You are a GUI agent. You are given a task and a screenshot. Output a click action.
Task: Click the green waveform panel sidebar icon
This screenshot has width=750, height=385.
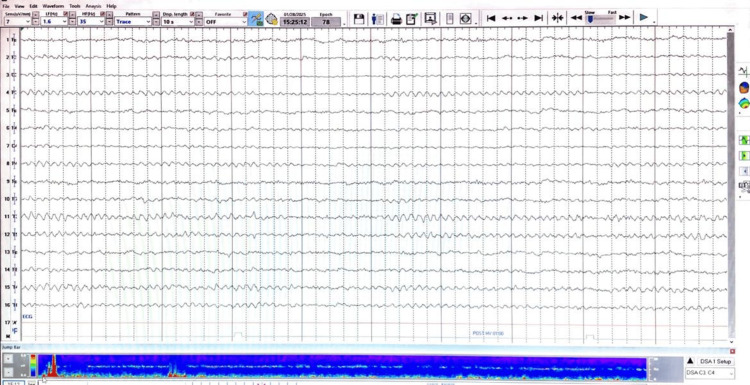point(744,140)
